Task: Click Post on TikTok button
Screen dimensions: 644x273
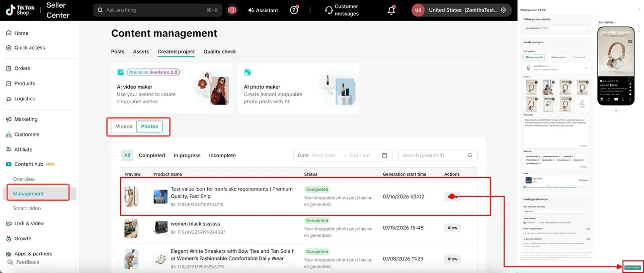Action: 633,267
